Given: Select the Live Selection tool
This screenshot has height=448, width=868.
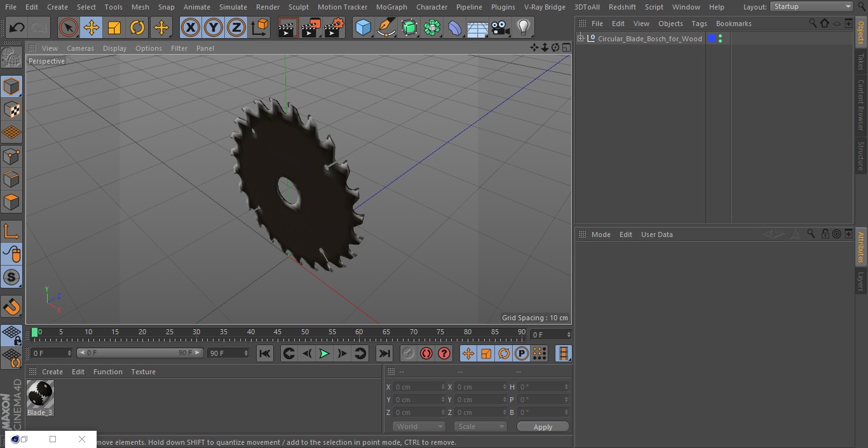Looking at the screenshot, I should [x=68, y=28].
